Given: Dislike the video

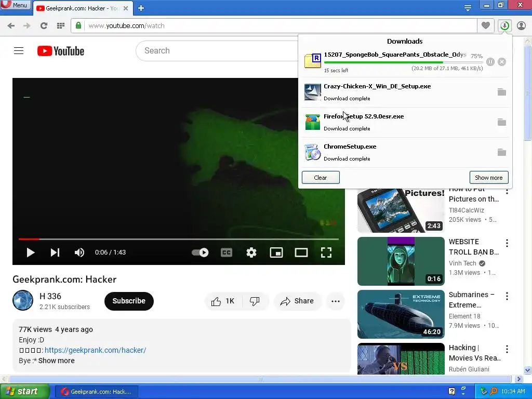Looking at the screenshot, I should click(255, 301).
